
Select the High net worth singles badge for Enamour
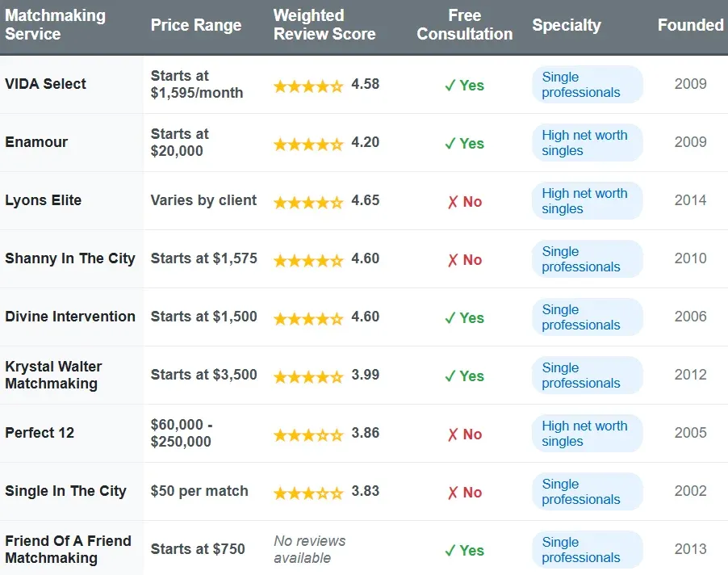pyautogui.click(x=587, y=142)
